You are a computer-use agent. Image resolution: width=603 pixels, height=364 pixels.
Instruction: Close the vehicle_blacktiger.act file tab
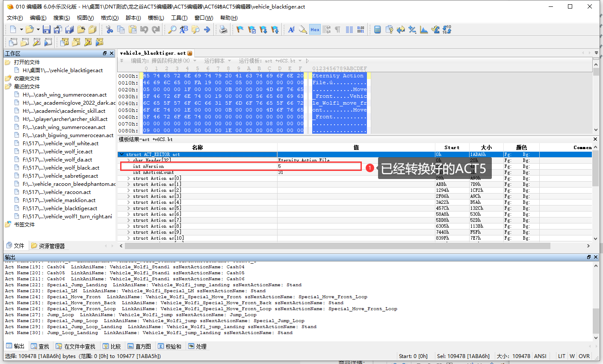(x=190, y=53)
